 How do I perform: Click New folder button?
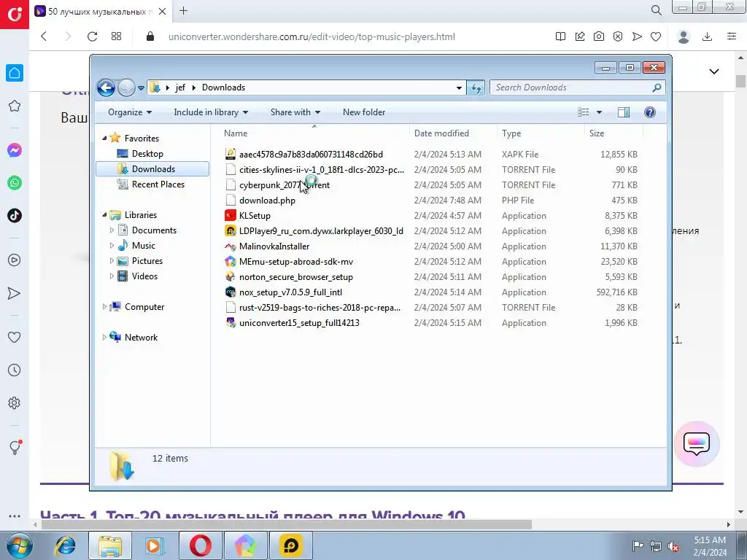click(364, 112)
